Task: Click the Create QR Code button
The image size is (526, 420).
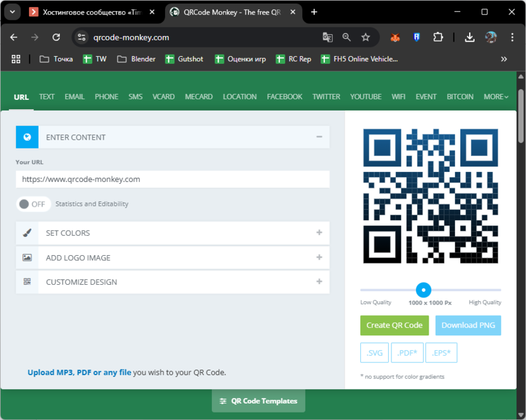Action: tap(394, 325)
